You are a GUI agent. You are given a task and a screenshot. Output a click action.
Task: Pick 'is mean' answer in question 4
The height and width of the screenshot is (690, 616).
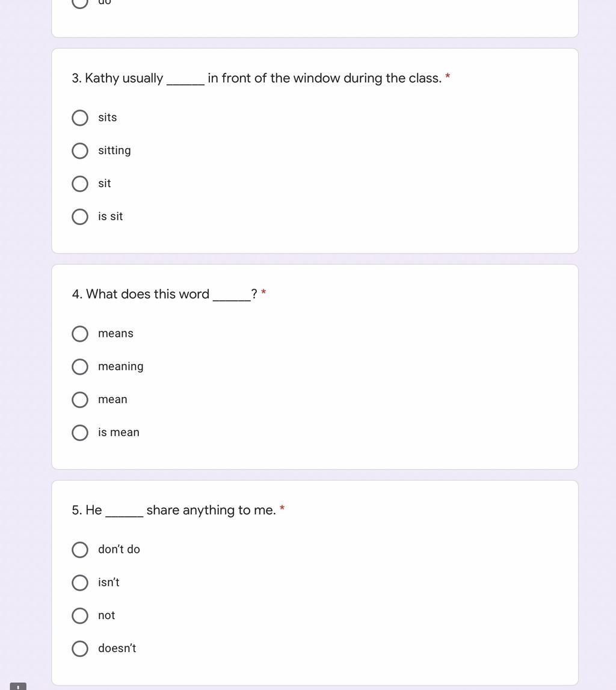pyautogui.click(x=79, y=433)
